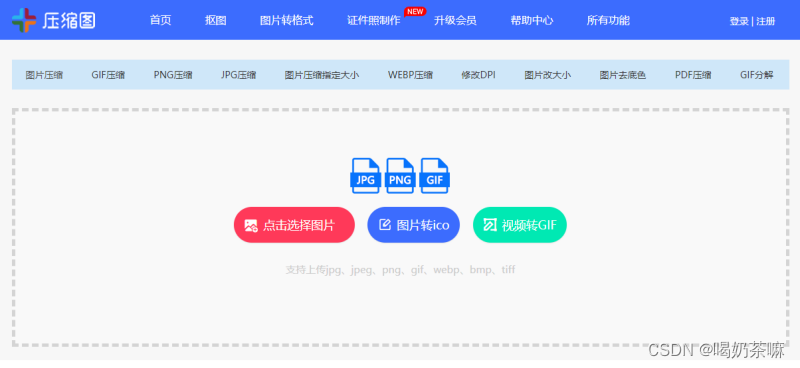Image resolution: width=800 pixels, height=368 pixels.
Task: Click the GIF file format icon
Action: pyautogui.click(x=435, y=176)
